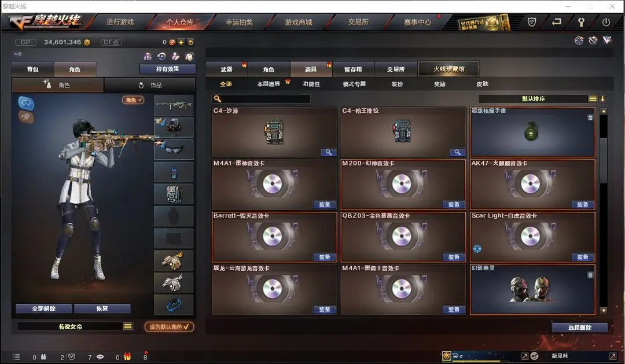Switch to the 游戏商城 top tab
Image resolution: width=625 pixels, height=364 pixels.
pos(299,23)
